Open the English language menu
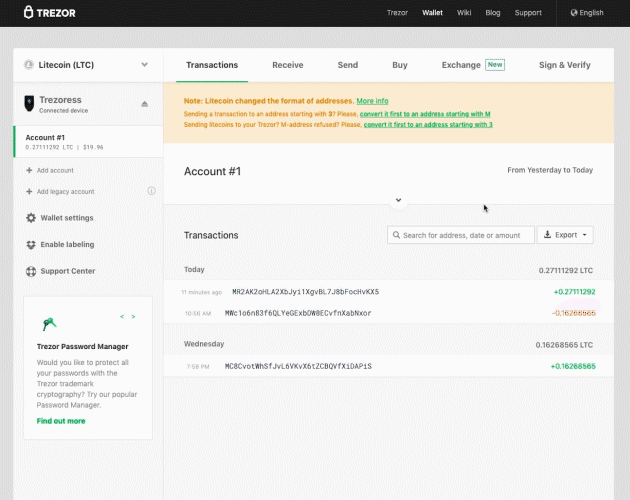Image resolution: width=630 pixels, height=500 pixels. (587, 12)
